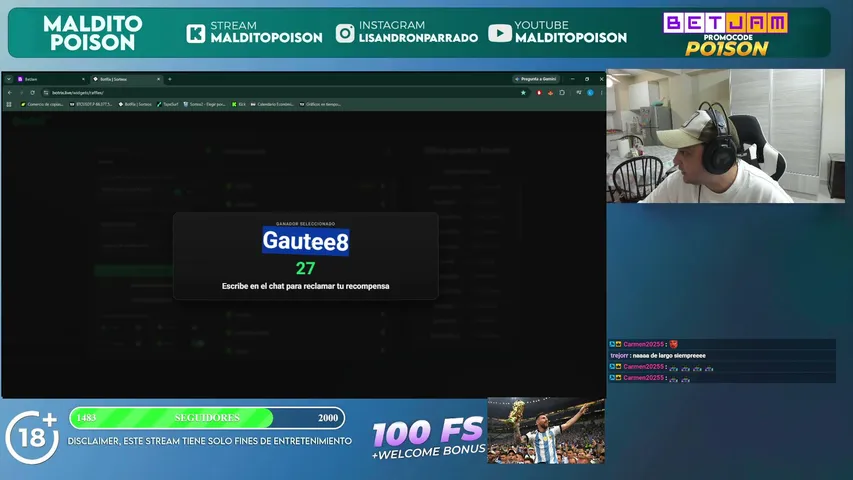Open the Chrome profile avatar
Image resolution: width=853 pixels, height=480 pixels.
(x=590, y=93)
